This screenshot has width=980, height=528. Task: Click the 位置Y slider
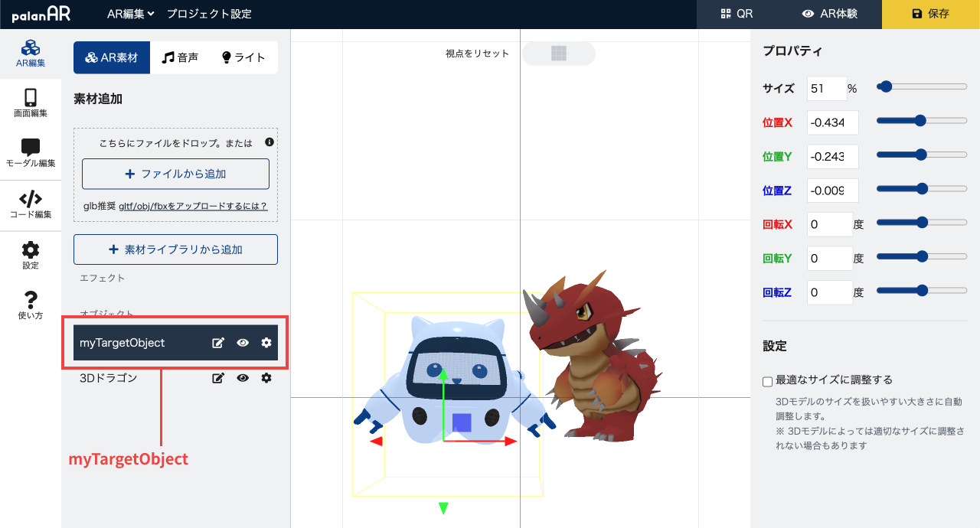[x=922, y=155]
